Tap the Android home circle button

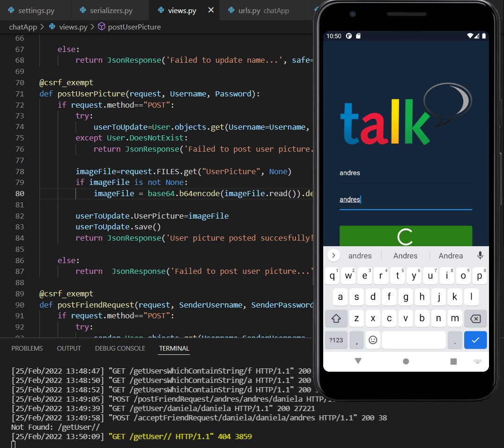pyautogui.click(x=406, y=361)
